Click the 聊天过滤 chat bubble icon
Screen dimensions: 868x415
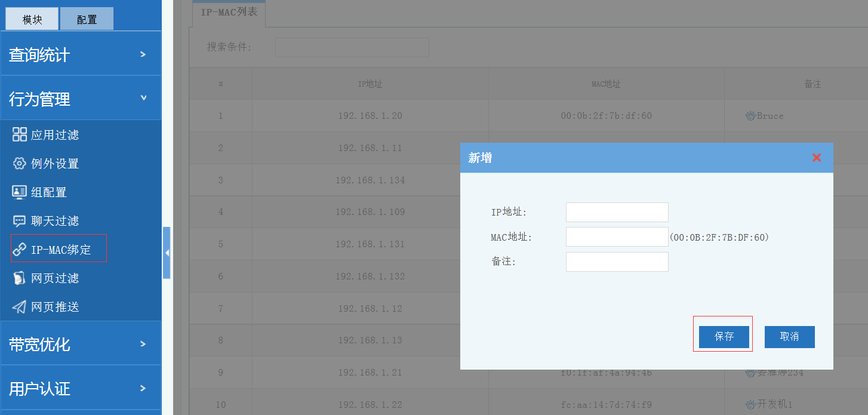[x=20, y=221]
